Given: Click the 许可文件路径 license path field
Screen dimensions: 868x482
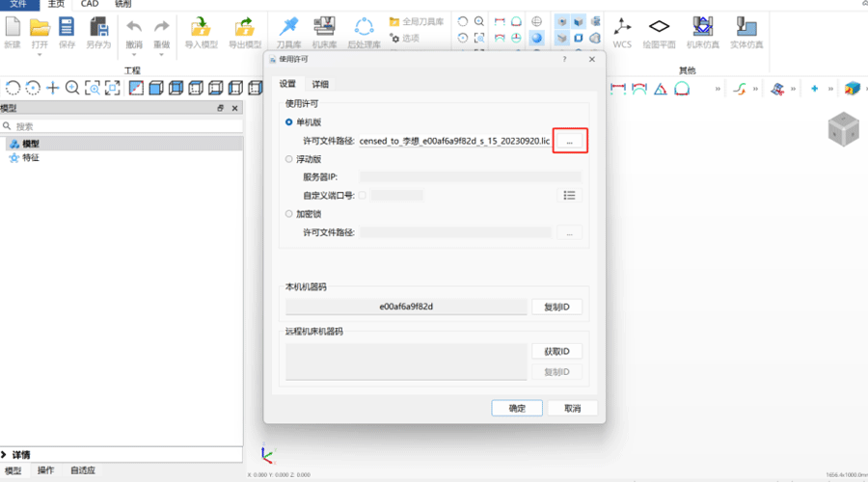Looking at the screenshot, I should point(454,141).
